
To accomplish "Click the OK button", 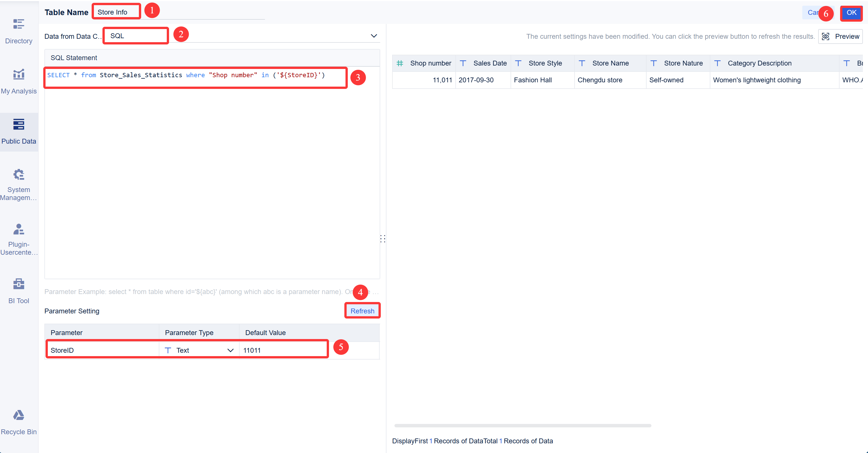I will 851,13.
